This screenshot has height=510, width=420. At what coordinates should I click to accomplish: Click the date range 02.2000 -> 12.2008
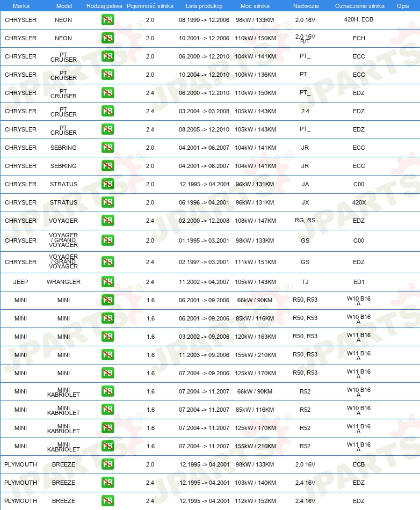click(204, 221)
